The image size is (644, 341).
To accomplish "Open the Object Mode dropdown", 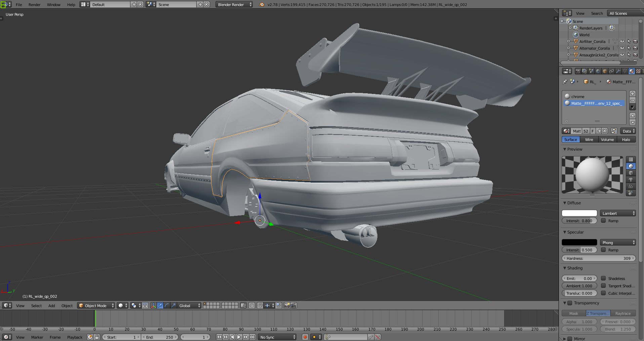I will pos(96,305).
